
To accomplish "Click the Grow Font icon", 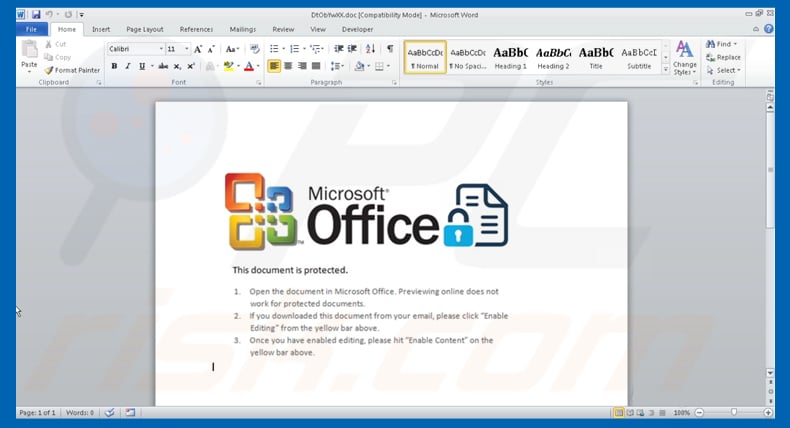I will click(x=198, y=48).
